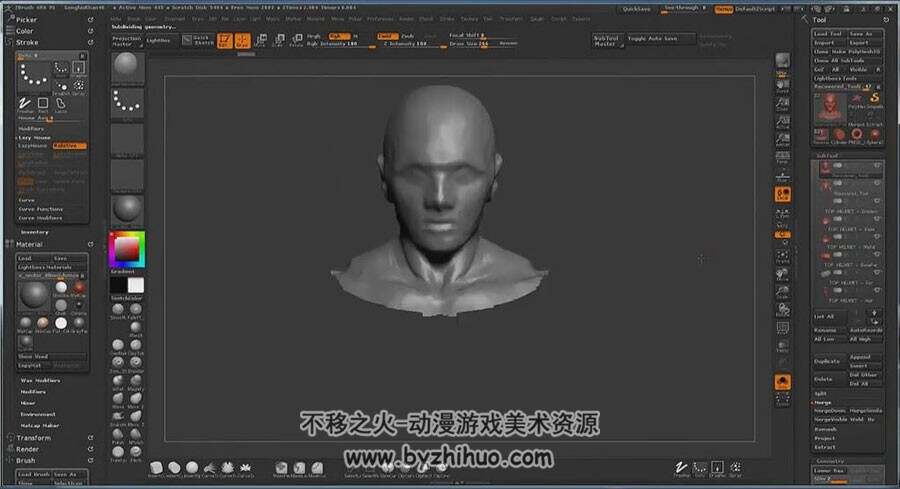This screenshot has height=489, width=900.
Task: Select FreeHand stroke in Stroke palette
Action: pos(24,105)
